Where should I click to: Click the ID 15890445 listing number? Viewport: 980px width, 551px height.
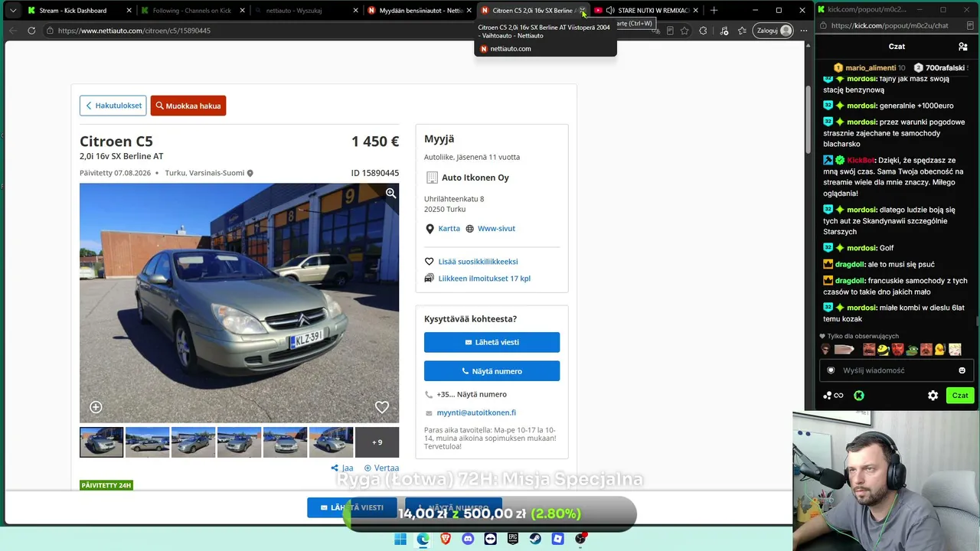[x=375, y=173]
